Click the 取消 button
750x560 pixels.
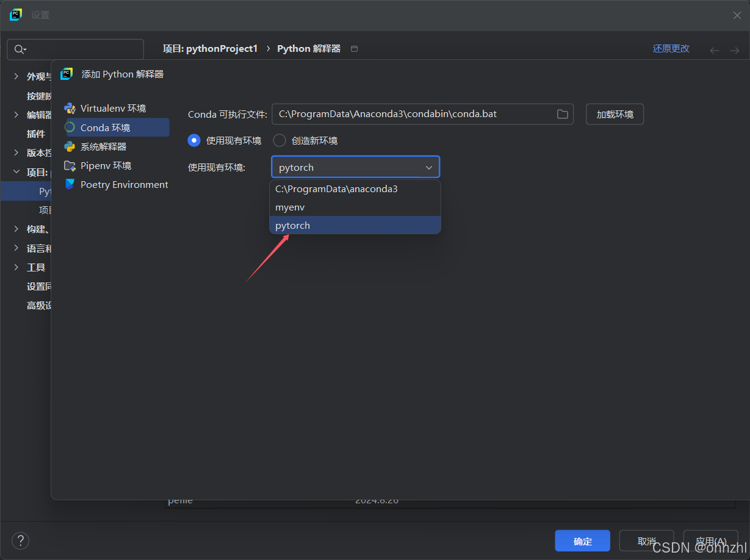tap(646, 541)
